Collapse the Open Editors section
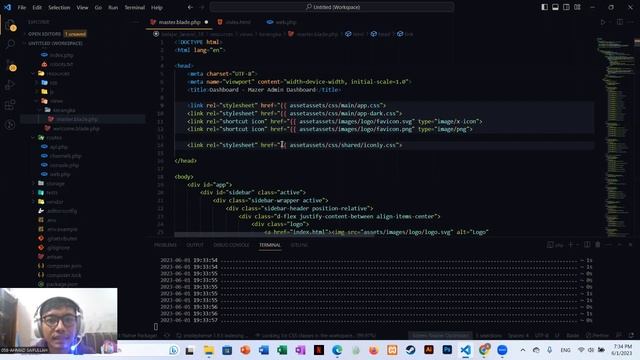Viewport: 640px width, 360px height. pyautogui.click(x=44, y=34)
